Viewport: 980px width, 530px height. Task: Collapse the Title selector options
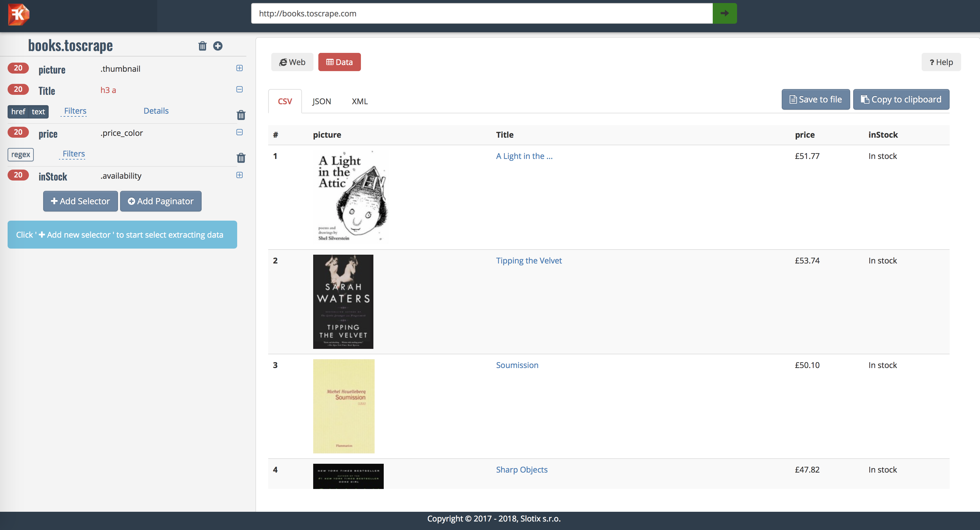click(239, 89)
